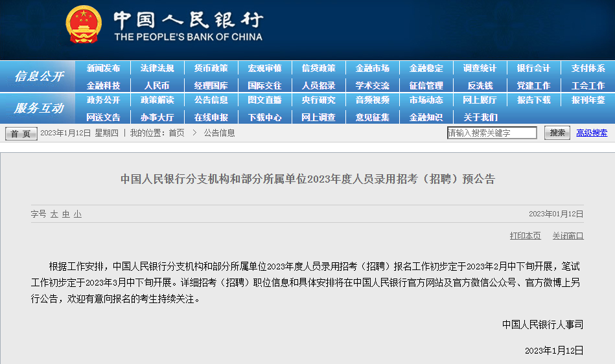This screenshot has height=364, width=615.
Task: Open 网上调查 page
Action: [x=318, y=117]
